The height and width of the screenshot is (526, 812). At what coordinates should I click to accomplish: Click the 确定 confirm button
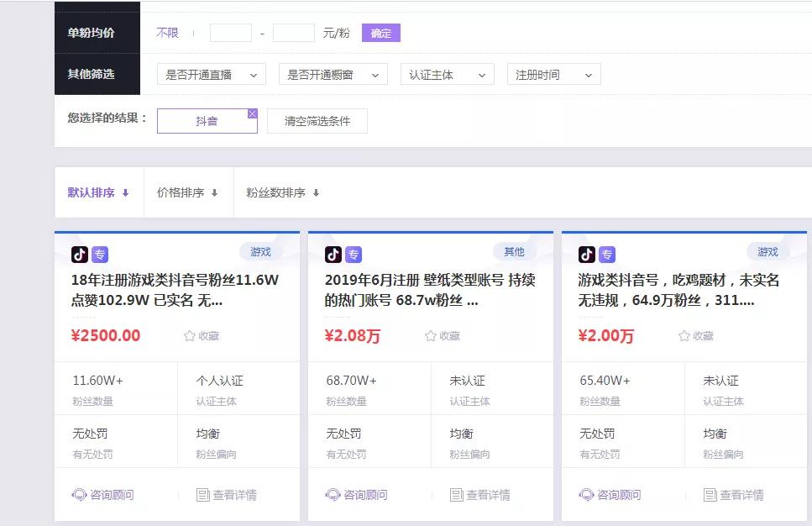pos(380,32)
